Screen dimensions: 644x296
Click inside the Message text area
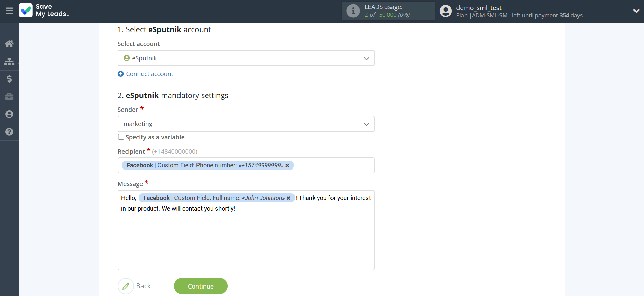pos(246,241)
